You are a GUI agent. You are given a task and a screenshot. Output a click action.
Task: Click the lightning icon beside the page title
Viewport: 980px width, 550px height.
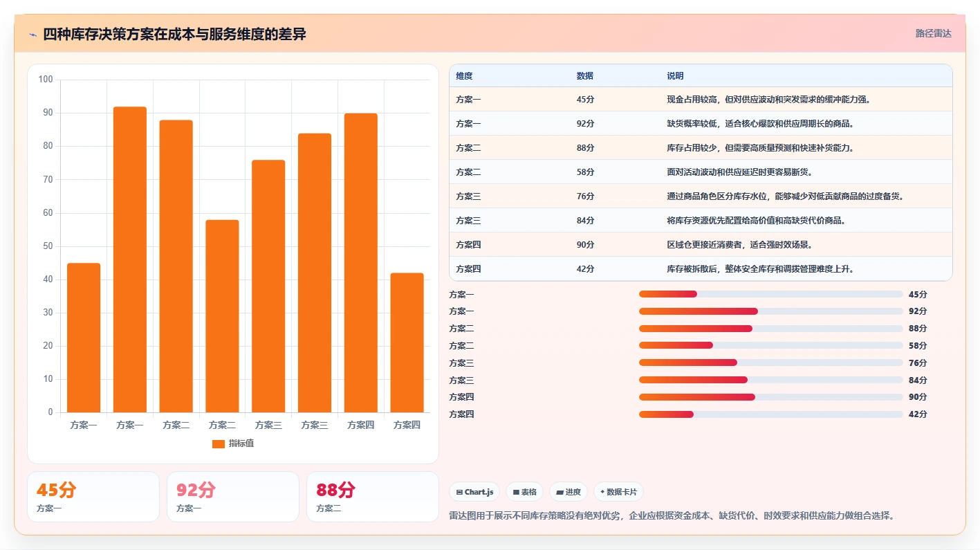[x=33, y=35]
